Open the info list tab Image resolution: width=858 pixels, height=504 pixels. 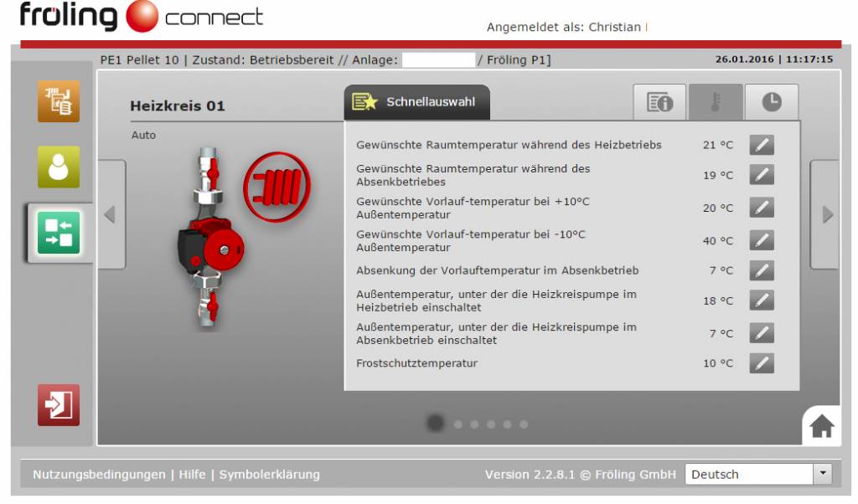[x=659, y=102]
